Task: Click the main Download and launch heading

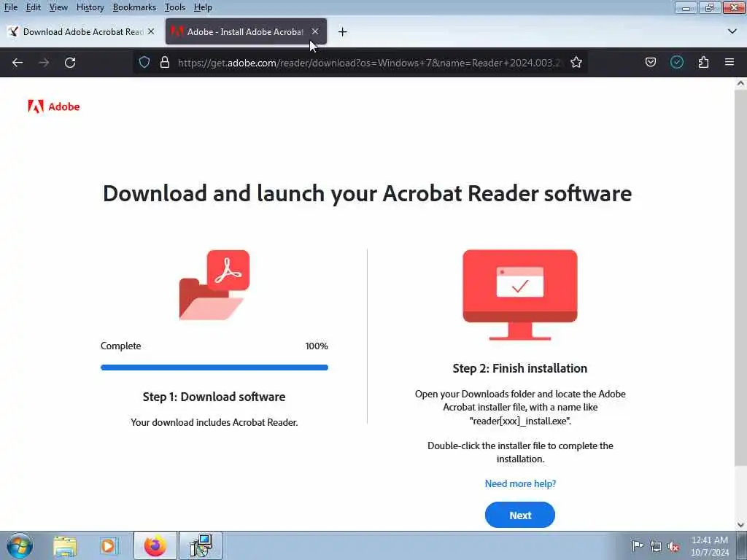Action: [x=368, y=193]
